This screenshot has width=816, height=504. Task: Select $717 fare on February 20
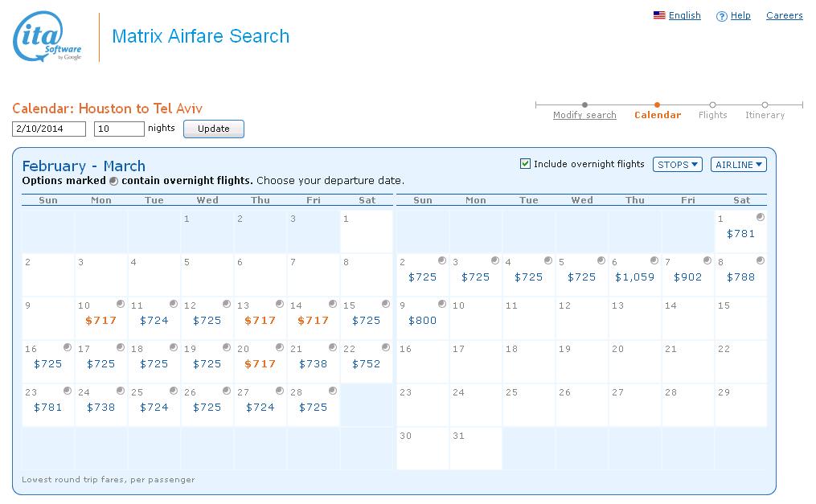260,364
